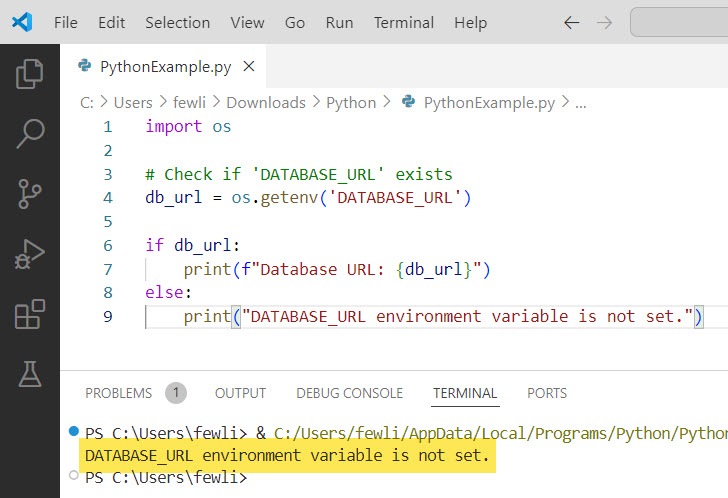
Task: Open the Source Control view
Action: [30, 194]
